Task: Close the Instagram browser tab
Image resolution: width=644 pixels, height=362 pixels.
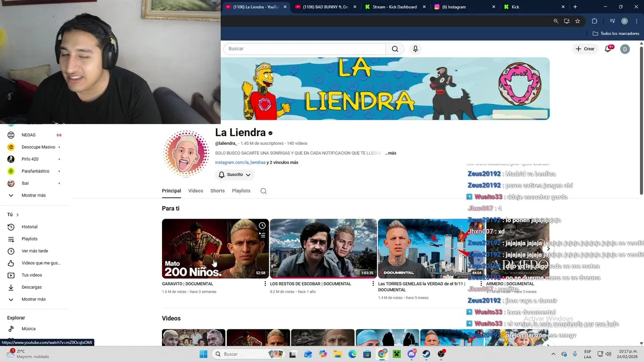Action: pyautogui.click(x=493, y=7)
